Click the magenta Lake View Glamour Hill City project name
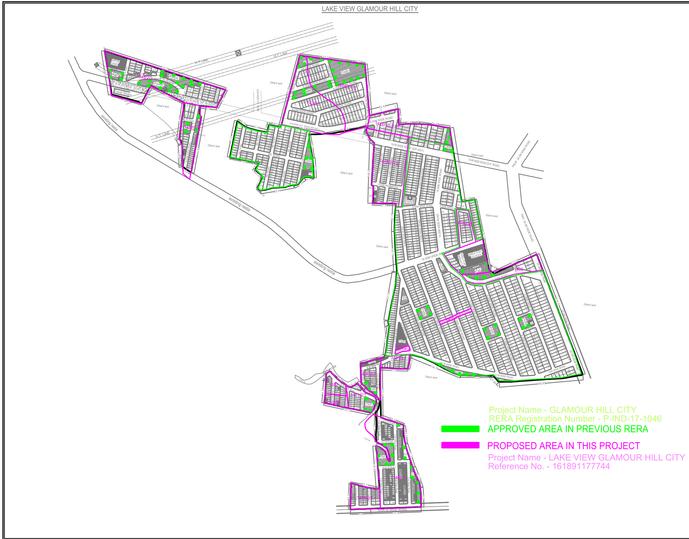This screenshot has width=689, height=539. [x=586, y=457]
